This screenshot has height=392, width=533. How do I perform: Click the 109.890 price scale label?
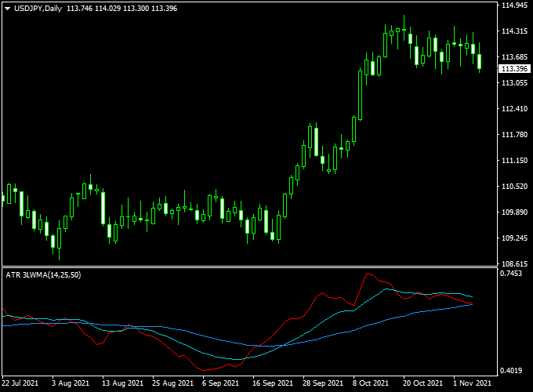click(x=515, y=212)
